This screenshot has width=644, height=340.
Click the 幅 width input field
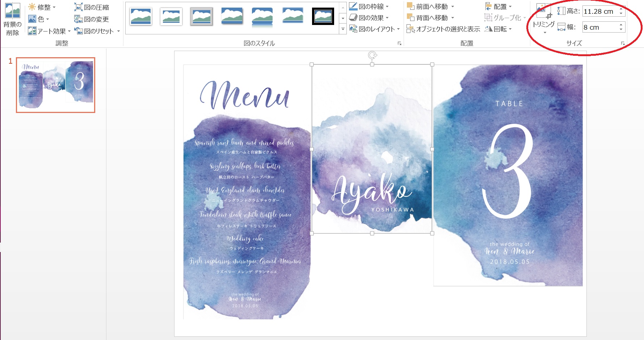(x=599, y=27)
